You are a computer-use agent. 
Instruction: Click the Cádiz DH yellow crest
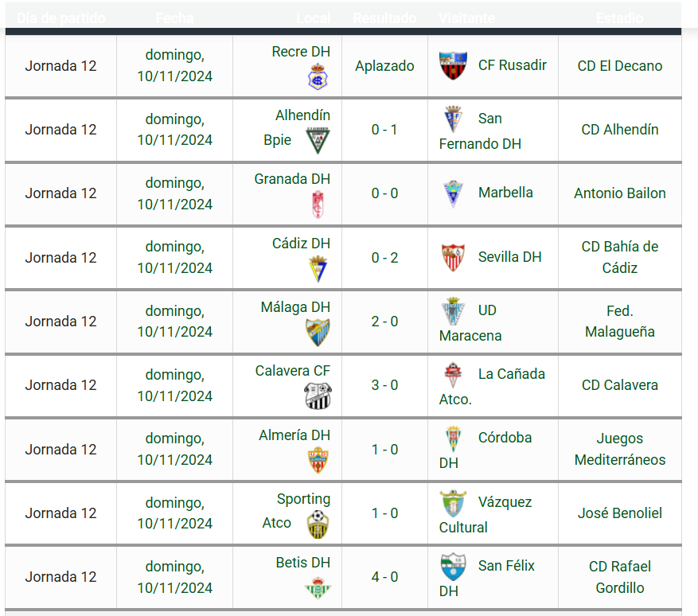318,269
